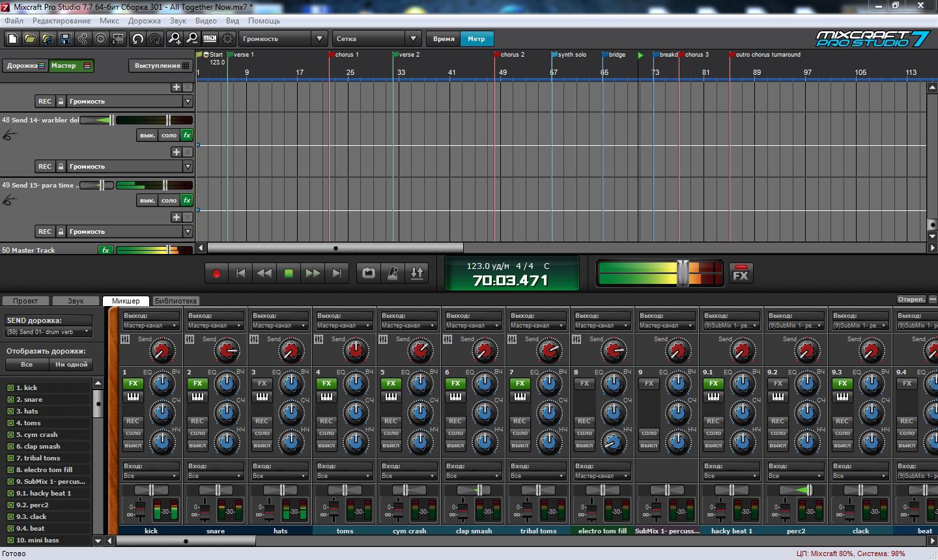Click the burn CD icon
Viewport: 938px width, 560px height.
pos(100,39)
